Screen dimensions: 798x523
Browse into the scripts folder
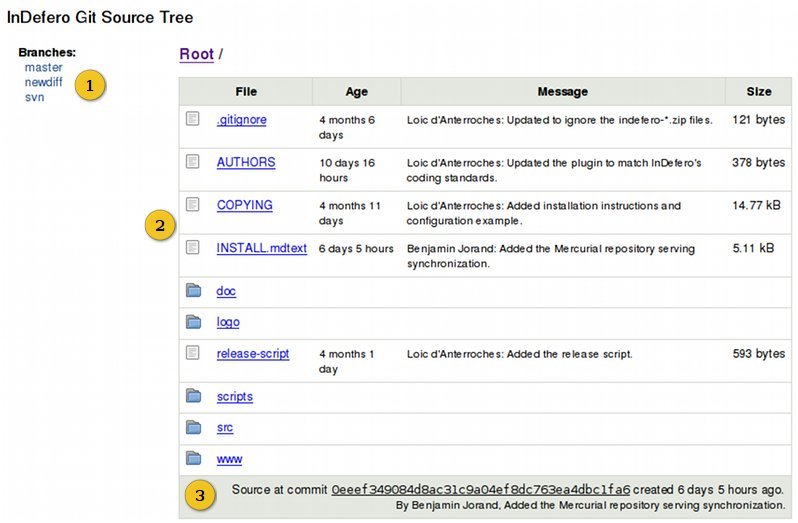[235, 397]
